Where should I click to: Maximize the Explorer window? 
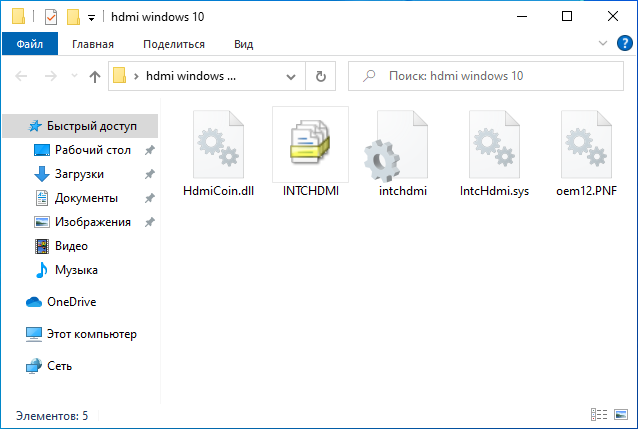pos(567,16)
